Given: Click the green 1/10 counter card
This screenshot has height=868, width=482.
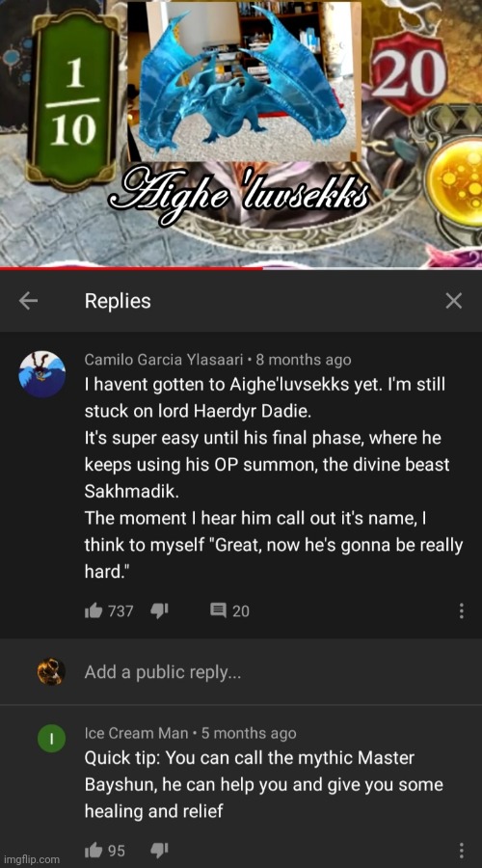Looking at the screenshot, I should (73, 99).
